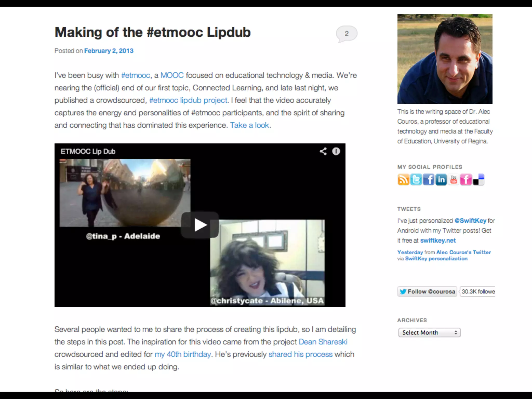Click the video info icon
The width and height of the screenshot is (532, 399).
coord(336,151)
